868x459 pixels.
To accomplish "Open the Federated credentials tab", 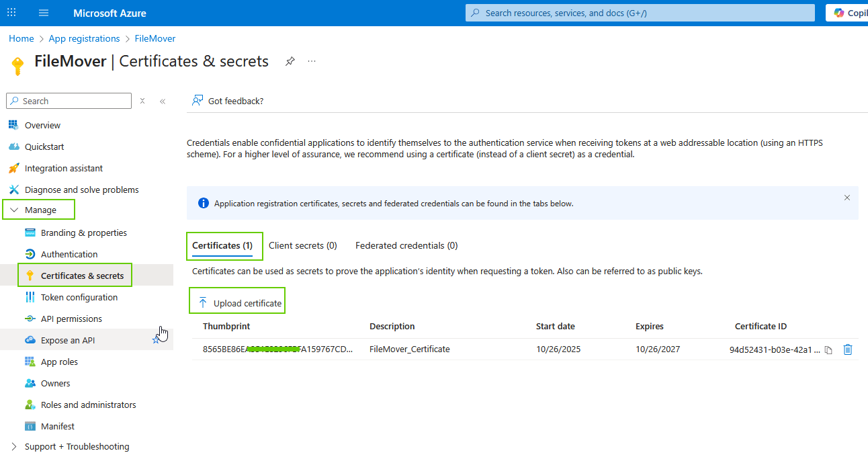I will pos(406,245).
